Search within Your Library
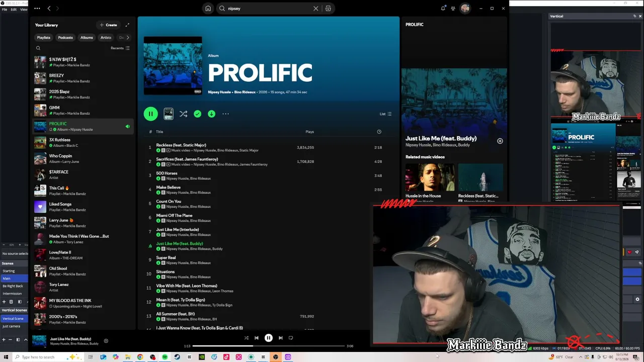This screenshot has height=362, width=644. (38, 48)
